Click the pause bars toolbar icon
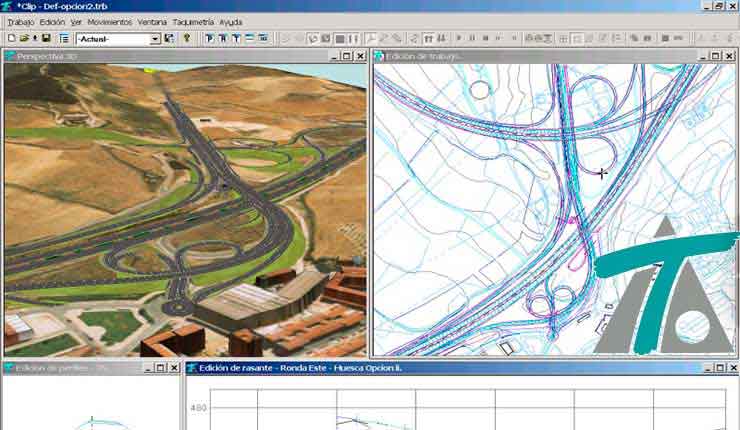 pos(472,39)
